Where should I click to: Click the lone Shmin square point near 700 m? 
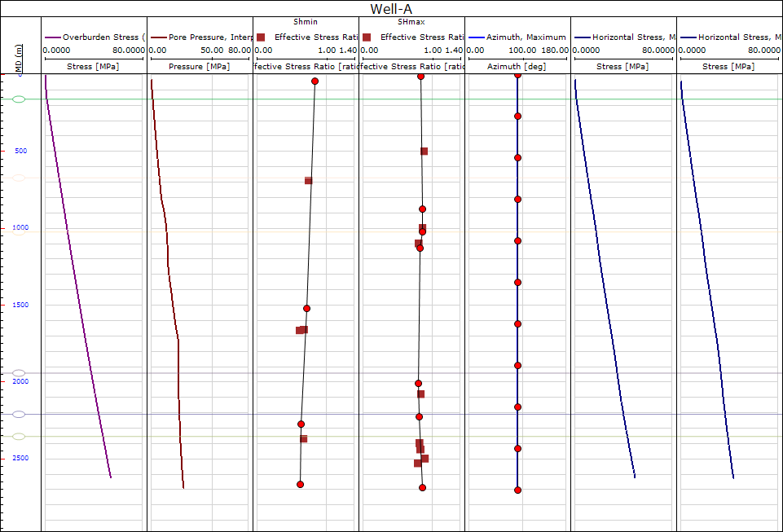click(308, 180)
